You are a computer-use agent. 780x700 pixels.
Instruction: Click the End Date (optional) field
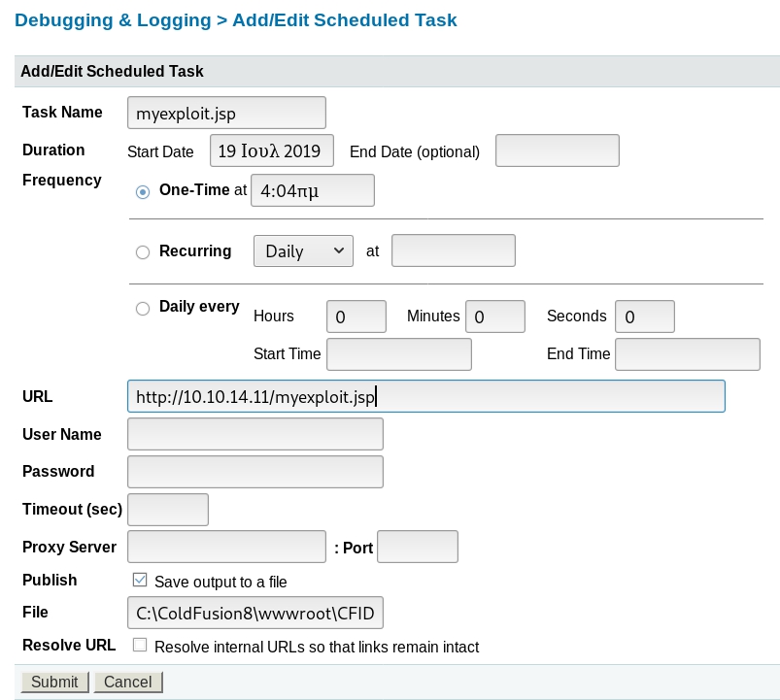pos(558,150)
